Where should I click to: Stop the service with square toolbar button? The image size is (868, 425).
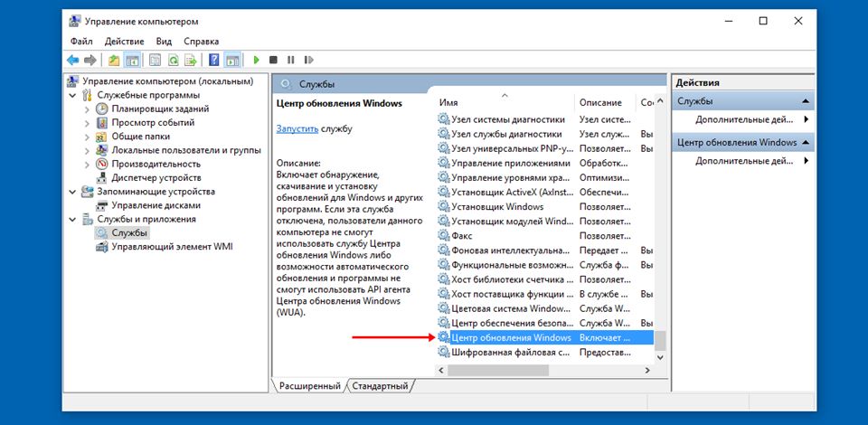tap(273, 60)
